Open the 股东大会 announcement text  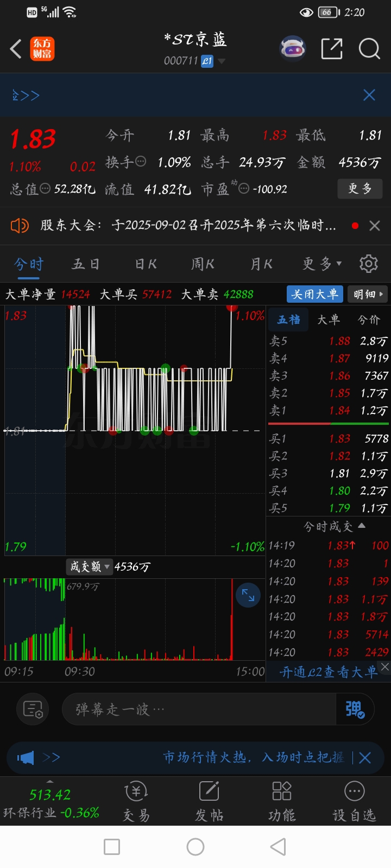188,225
